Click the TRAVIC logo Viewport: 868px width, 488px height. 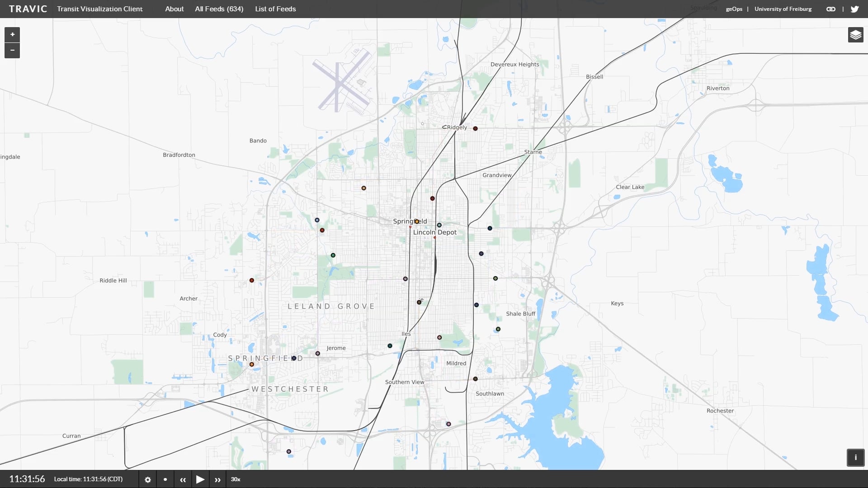click(28, 9)
